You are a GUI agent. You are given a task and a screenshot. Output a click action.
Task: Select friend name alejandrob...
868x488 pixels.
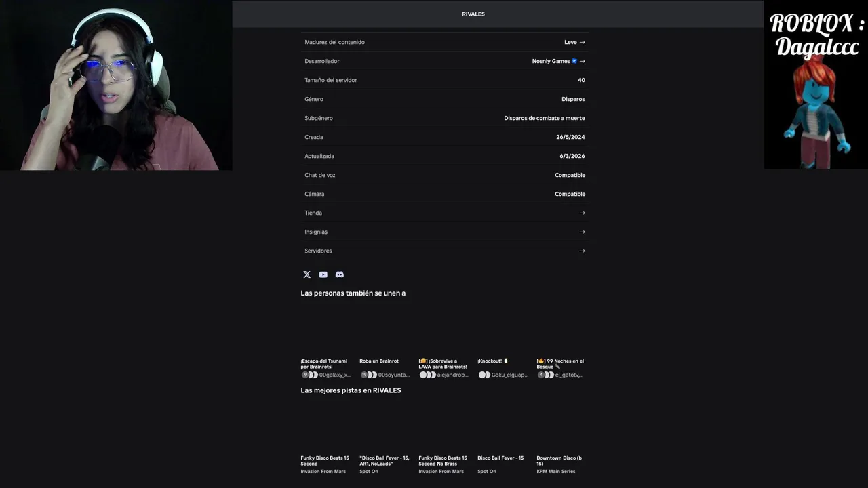click(453, 375)
